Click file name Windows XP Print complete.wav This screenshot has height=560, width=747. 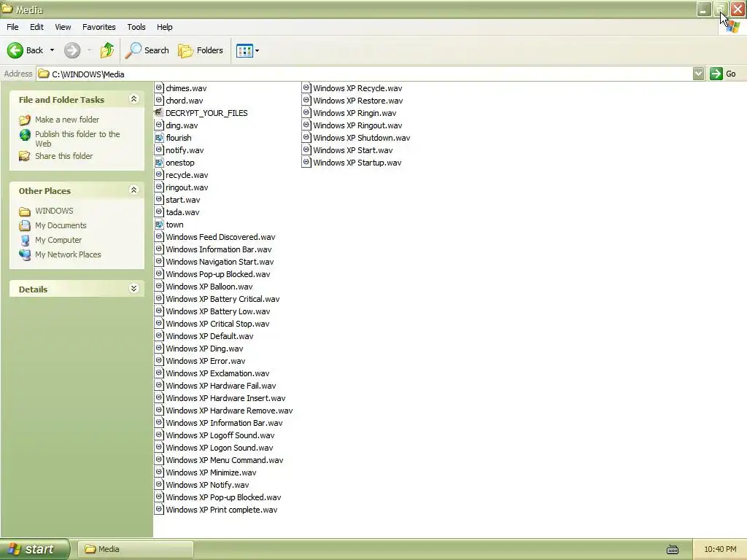(222, 510)
